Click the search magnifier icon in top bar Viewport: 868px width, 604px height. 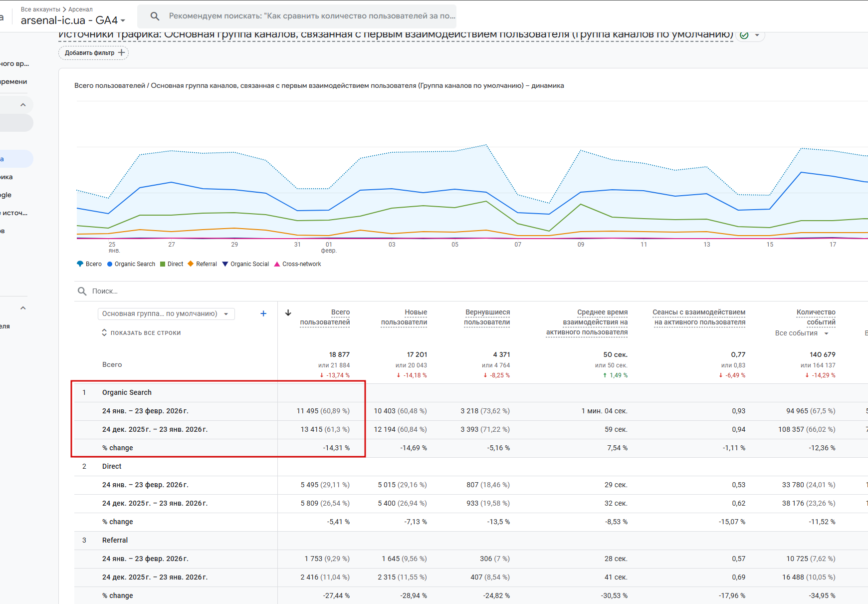(x=155, y=16)
